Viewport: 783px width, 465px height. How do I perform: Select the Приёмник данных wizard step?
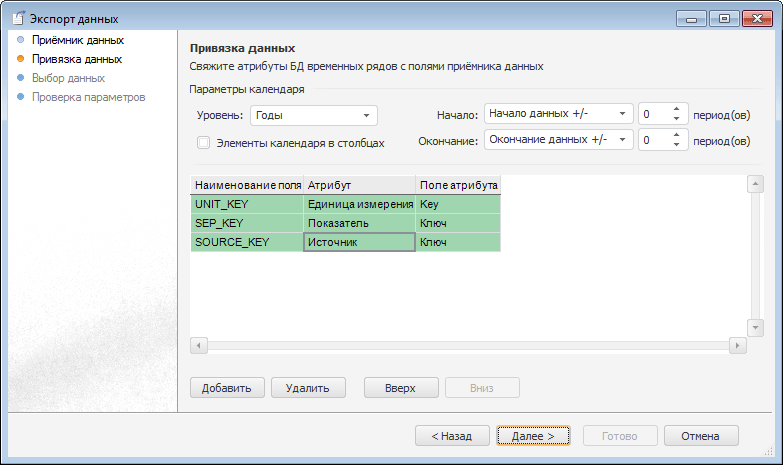point(78,40)
